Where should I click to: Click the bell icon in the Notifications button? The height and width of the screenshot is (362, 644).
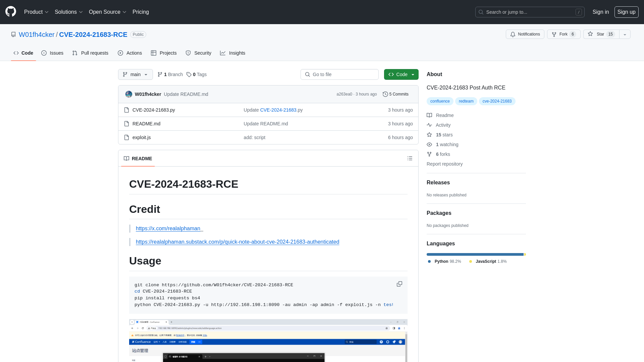click(513, 34)
